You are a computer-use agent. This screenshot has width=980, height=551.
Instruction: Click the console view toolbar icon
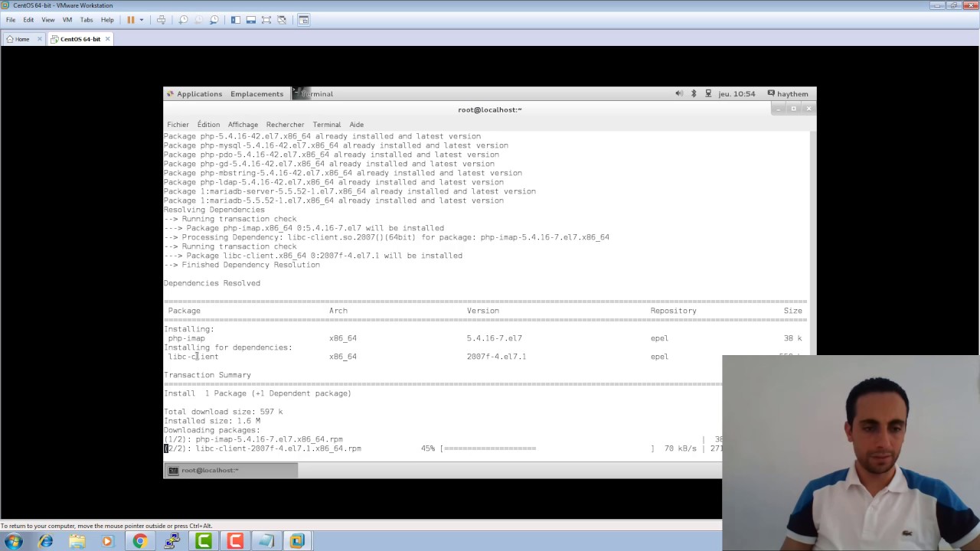pyautogui.click(x=303, y=20)
